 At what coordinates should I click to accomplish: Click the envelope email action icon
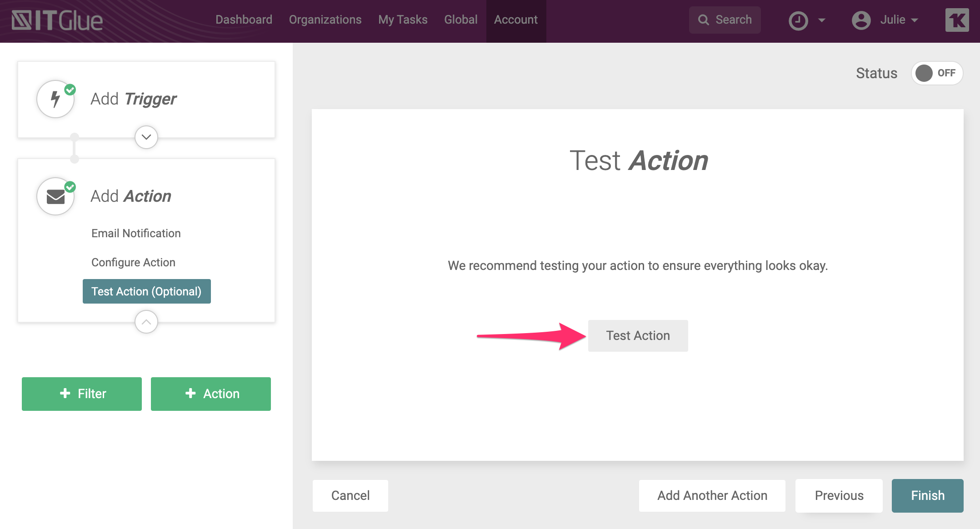pyautogui.click(x=55, y=196)
